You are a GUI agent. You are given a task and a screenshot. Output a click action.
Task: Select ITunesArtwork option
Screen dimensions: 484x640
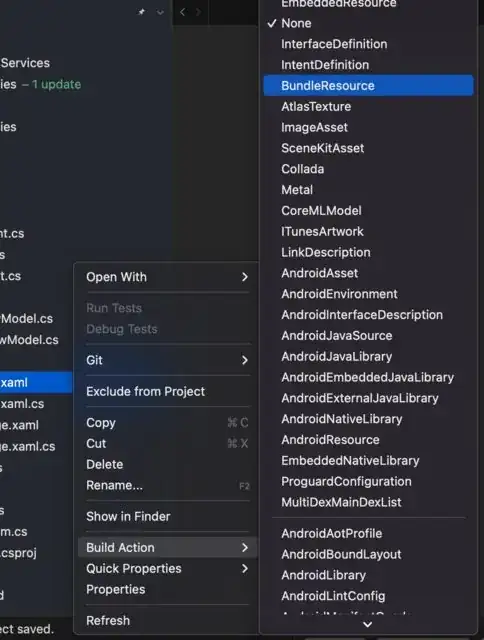[x=368, y=231]
